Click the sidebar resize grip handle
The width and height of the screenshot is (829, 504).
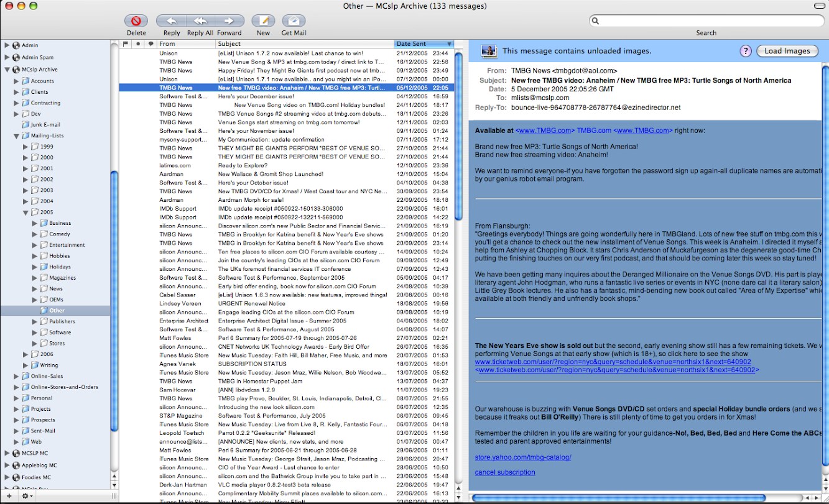click(114, 496)
